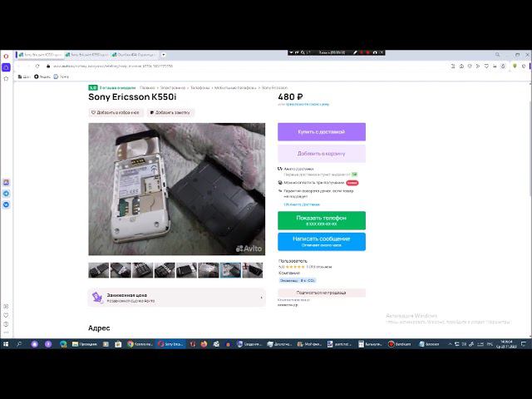Open history clock icon in Opera sidebar

6,324
